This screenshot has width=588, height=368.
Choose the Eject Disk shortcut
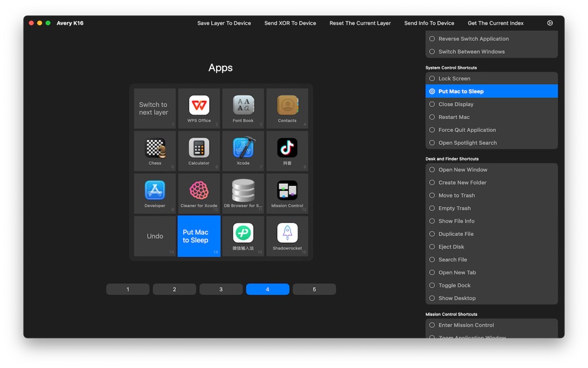(x=491, y=247)
